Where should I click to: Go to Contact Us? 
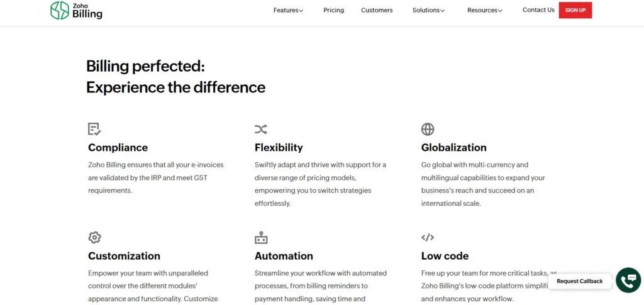[538, 10]
